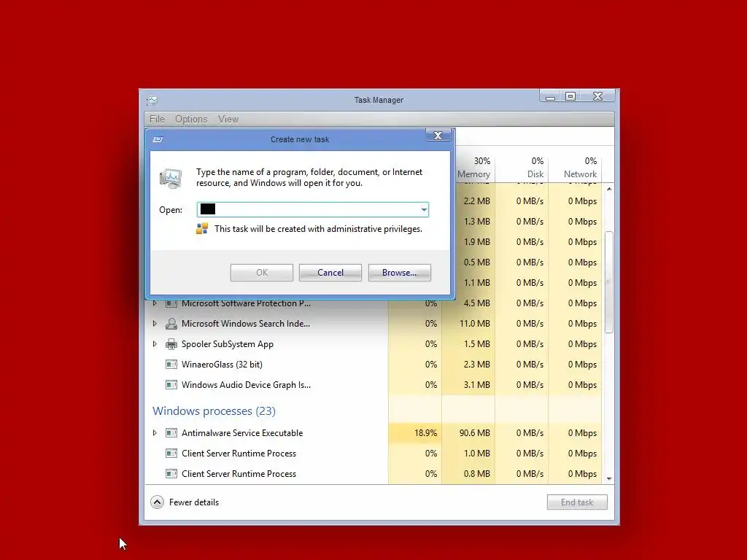This screenshot has height=560, width=747.
Task: Open the Options menu
Action: pos(191,119)
